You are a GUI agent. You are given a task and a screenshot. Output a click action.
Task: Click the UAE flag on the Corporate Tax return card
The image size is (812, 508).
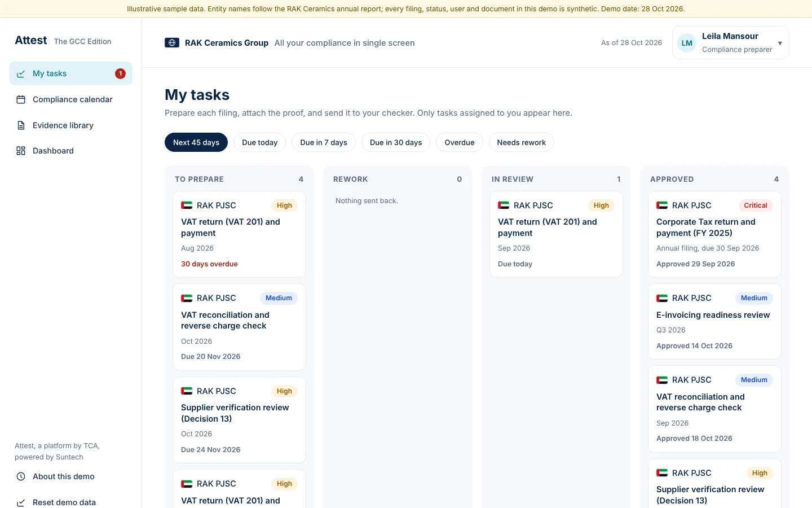[662, 205]
